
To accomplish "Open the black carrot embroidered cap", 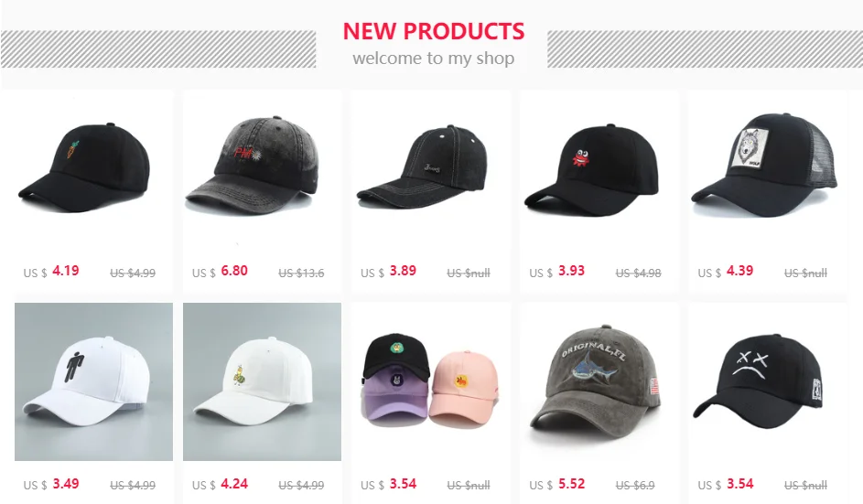I will coord(84,167).
